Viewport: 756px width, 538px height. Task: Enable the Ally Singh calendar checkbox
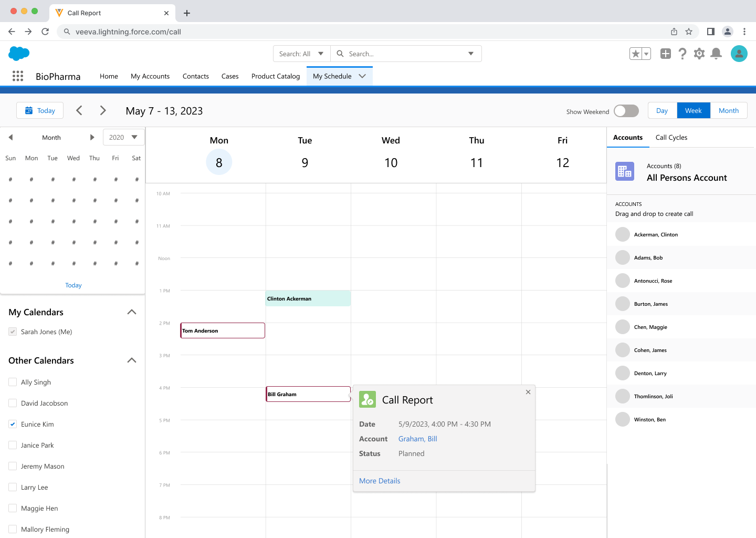click(13, 382)
